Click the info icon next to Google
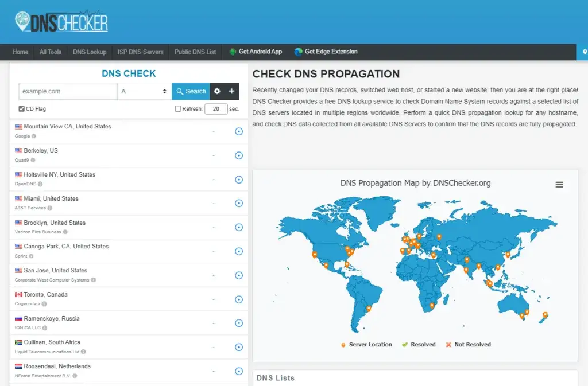Viewport: 588px width, 386px height. [x=34, y=136]
